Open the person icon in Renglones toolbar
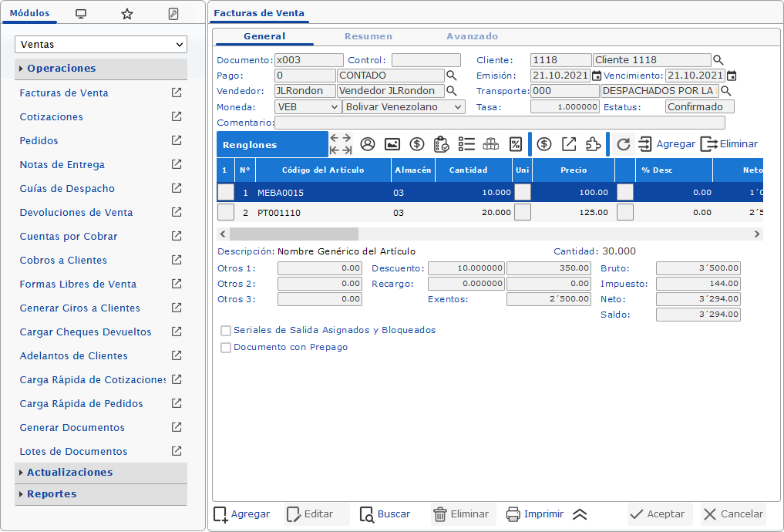Screen dimensions: 784x532 pyautogui.click(x=368, y=144)
